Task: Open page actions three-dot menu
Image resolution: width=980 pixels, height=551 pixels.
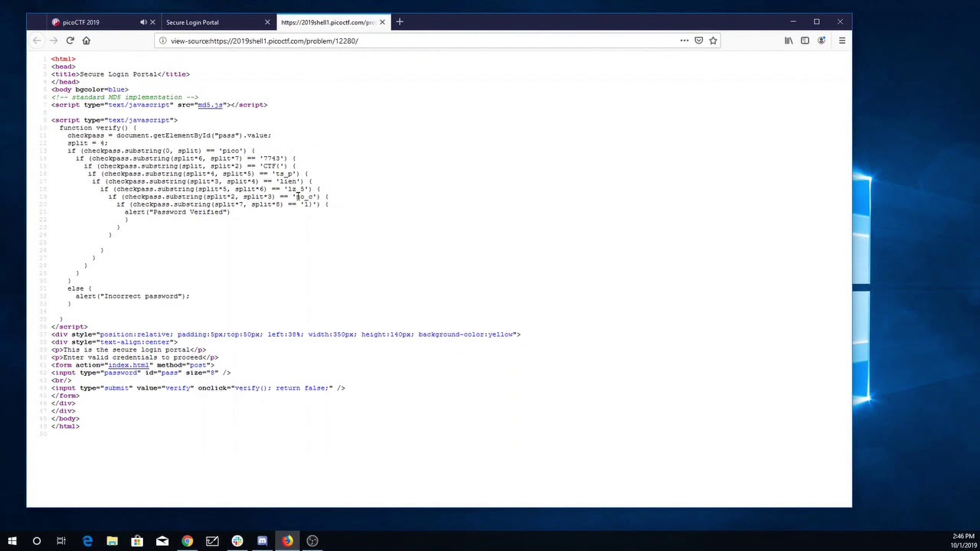Action: click(x=684, y=41)
